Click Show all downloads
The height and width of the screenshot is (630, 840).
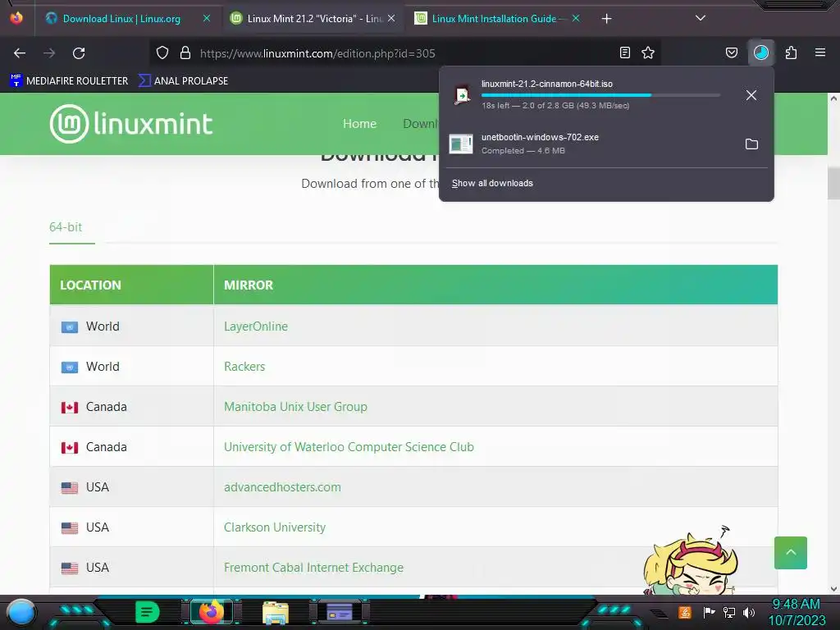[x=492, y=183]
